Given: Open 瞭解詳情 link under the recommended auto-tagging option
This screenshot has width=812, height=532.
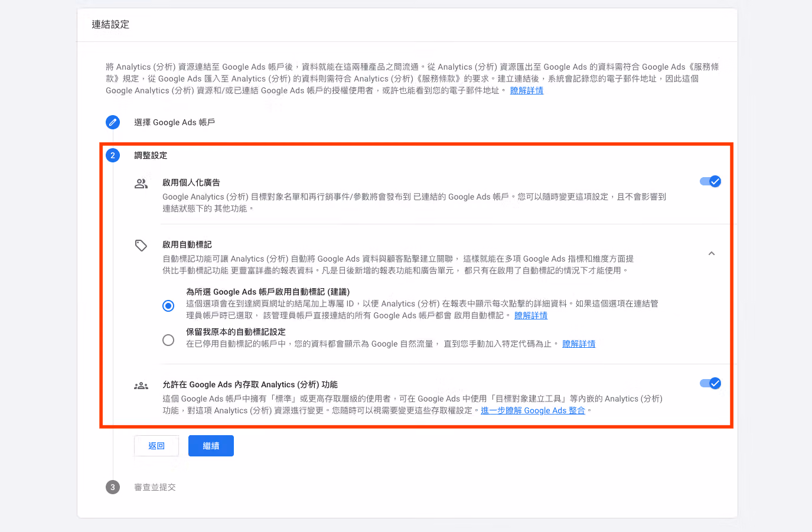Looking at the screenshot, I should (x=531, y=315).
